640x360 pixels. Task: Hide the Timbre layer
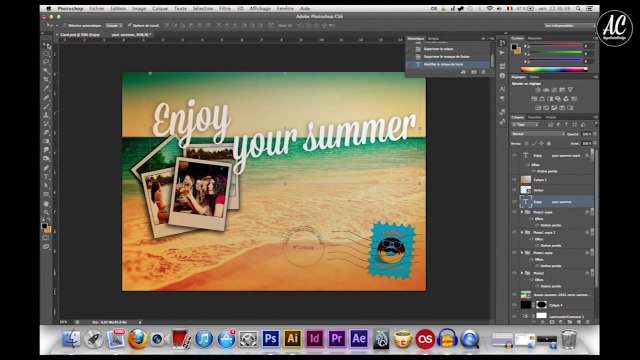click(x=514, y=190)
